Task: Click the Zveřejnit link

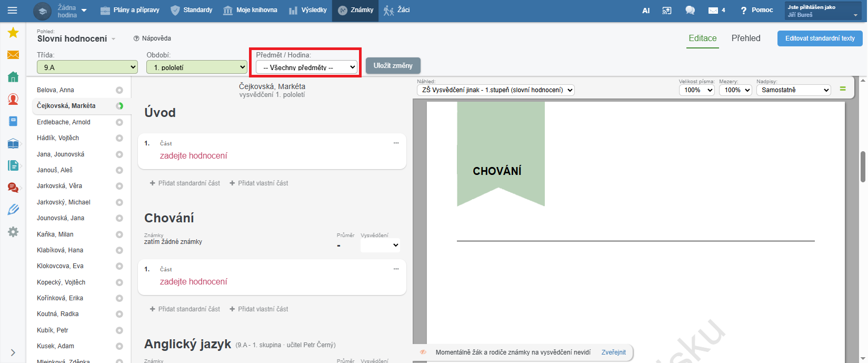Action: (x=613, y=352)
